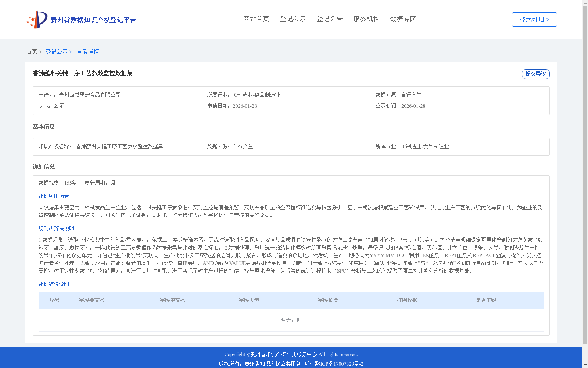
Task: Click the 基本信息 section heading
Action: click(44, 127)
